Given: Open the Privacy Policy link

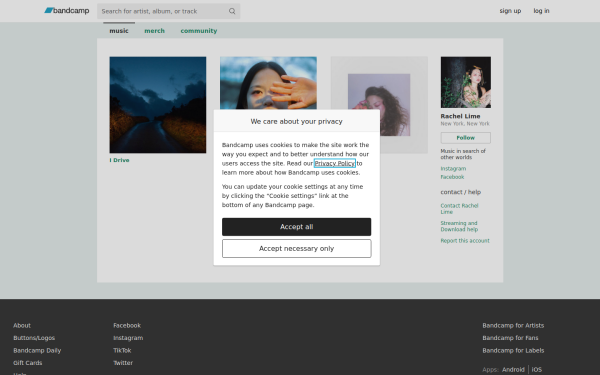Looking at the screenshot, I should click(x=335, y=163).
